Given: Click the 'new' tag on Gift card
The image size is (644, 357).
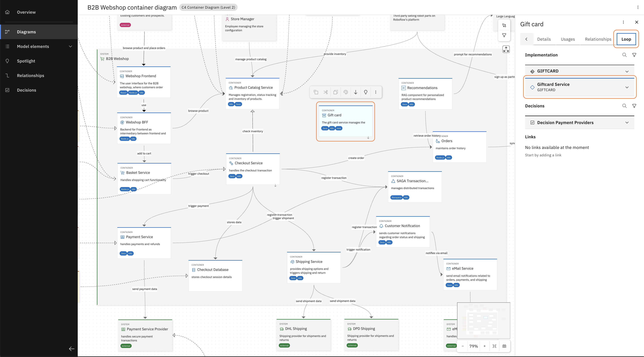Looking at the screenshot, I should pyautogui.click(x=339, y=128).
